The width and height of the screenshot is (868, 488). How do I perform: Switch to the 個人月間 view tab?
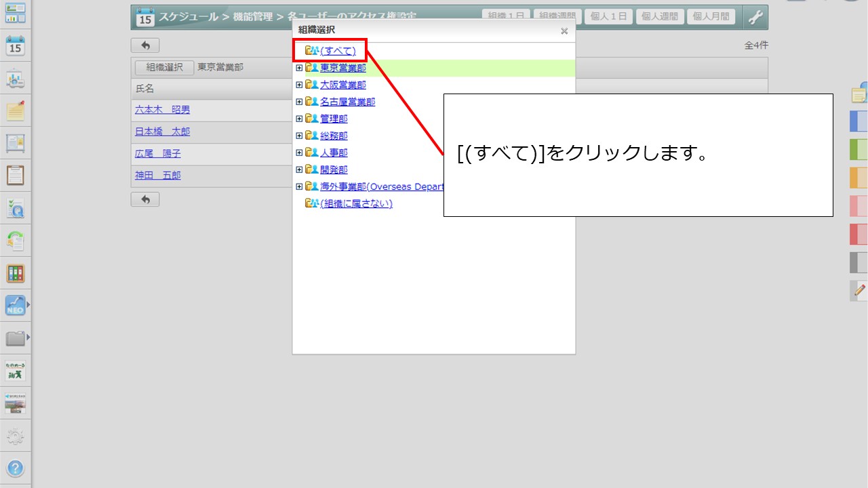(x=711, y=17)
